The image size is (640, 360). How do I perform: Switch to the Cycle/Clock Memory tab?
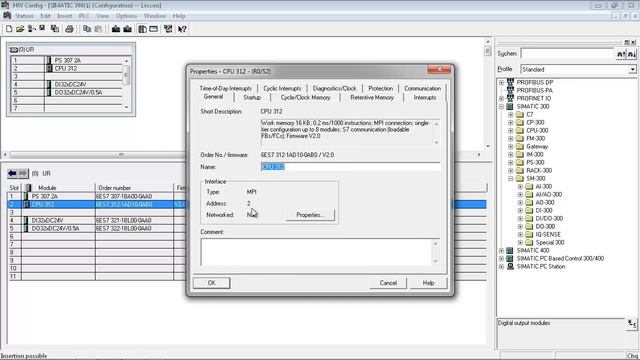click(x=305, y=98)
